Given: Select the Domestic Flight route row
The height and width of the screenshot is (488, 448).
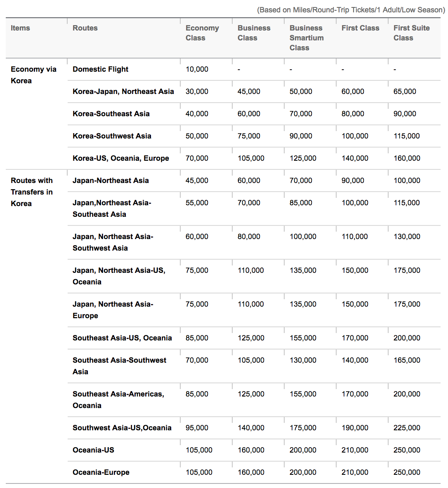Looking at the screenshot, I should coord(254,69).
